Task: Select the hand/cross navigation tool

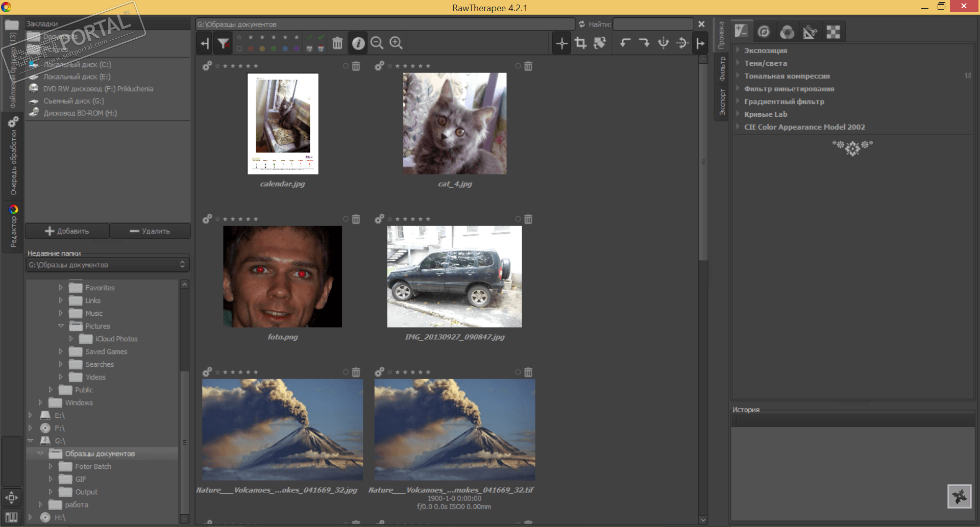Action: 561,43
